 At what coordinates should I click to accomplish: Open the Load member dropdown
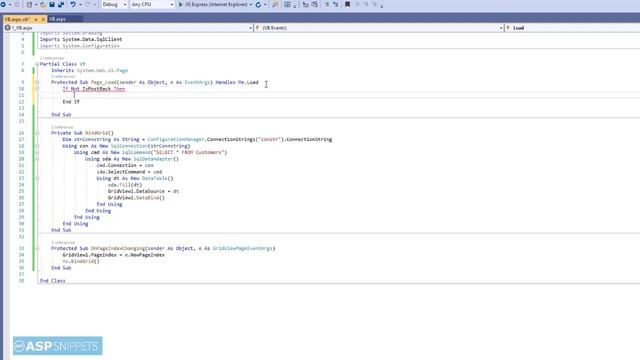tap(572, 28)
